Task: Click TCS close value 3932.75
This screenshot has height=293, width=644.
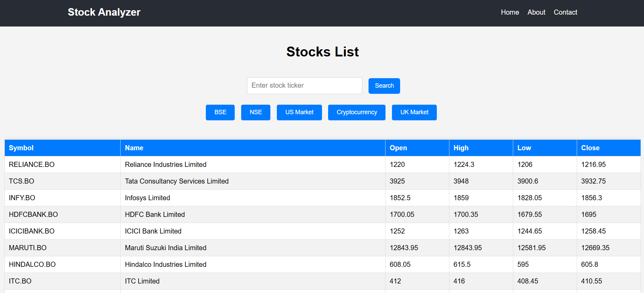Action: 593,181
